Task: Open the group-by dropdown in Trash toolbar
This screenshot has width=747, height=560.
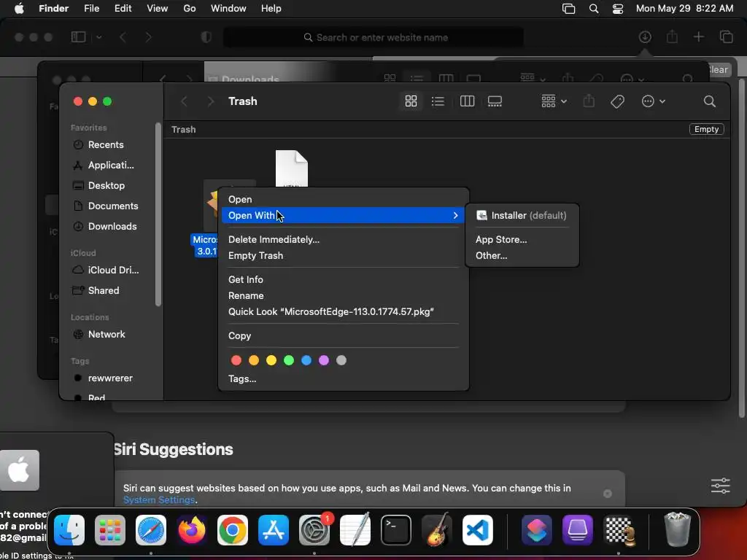Action: click(554, 101)
